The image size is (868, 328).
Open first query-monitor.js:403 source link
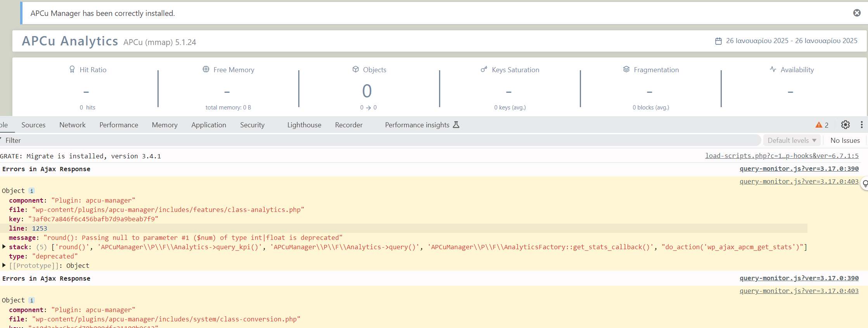(799, 181)
